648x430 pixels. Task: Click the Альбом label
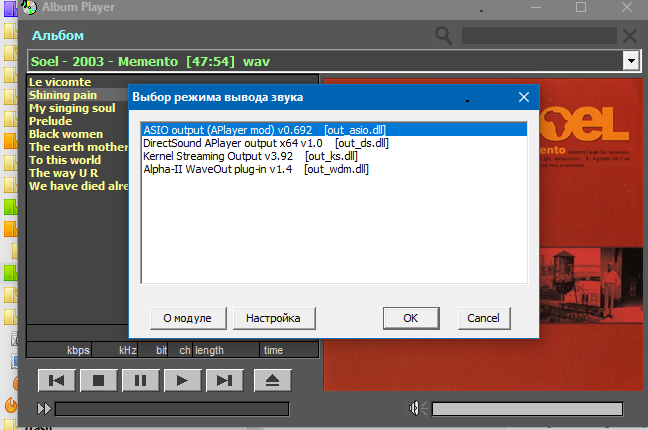(58, 36)
